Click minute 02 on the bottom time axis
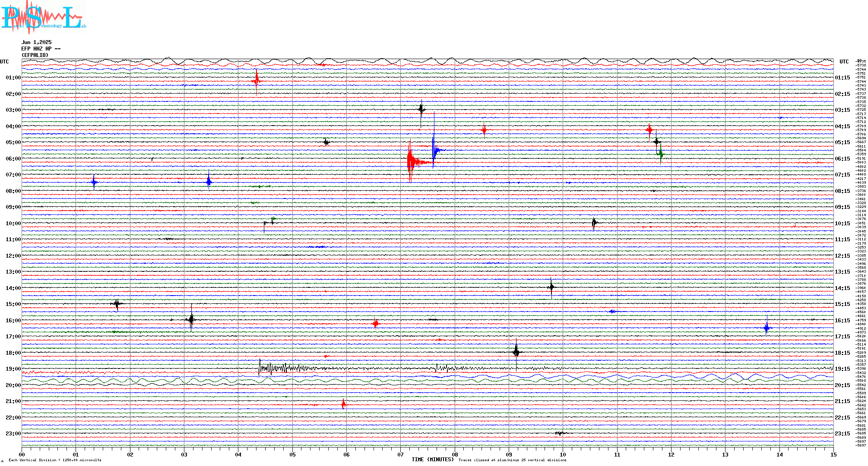The width and height of the screenshot is (868, 466). pyautogui.click(x=130, y=454)
